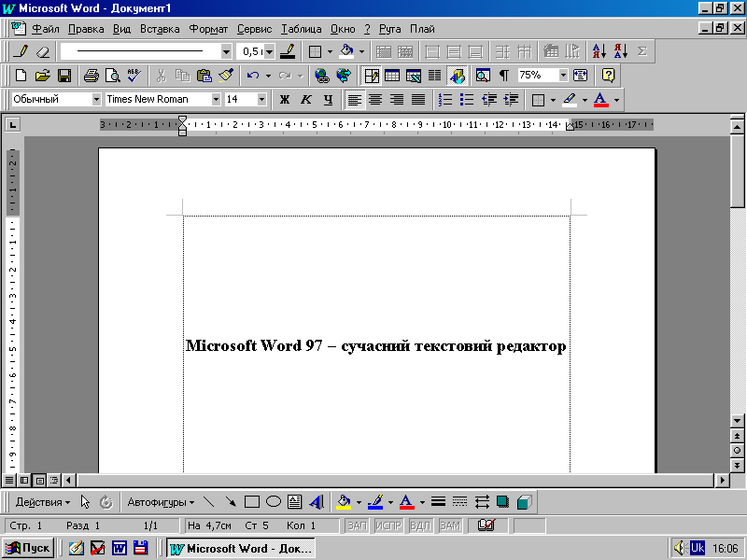Open the Таблица menu
The image size is (747, 560).
[x=301, y=29]
